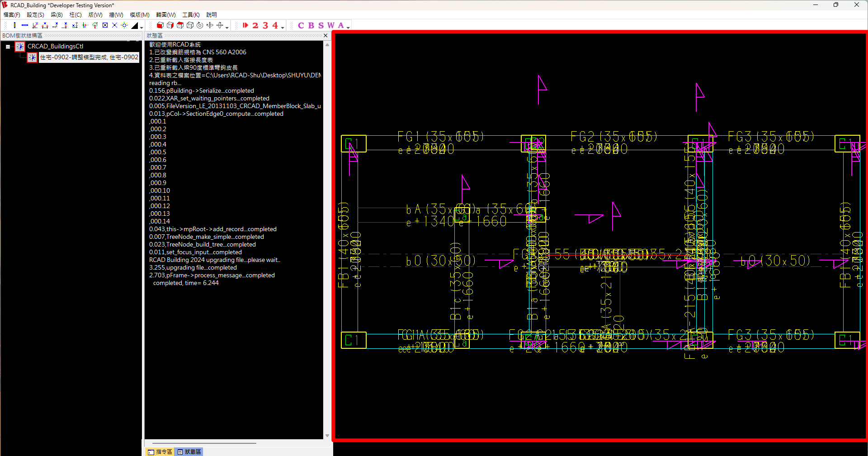Toggle the purple S slabs button
868x456 pixels.
point(321,25)
